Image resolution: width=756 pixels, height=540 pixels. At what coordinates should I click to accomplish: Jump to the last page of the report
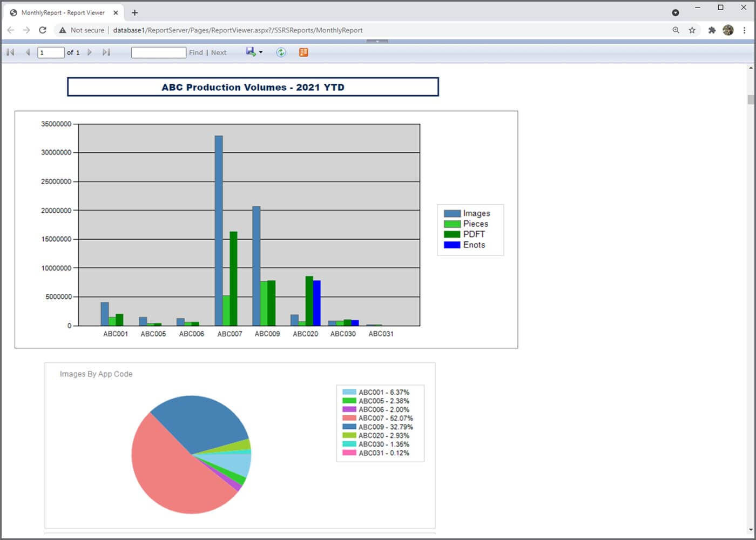106,52
